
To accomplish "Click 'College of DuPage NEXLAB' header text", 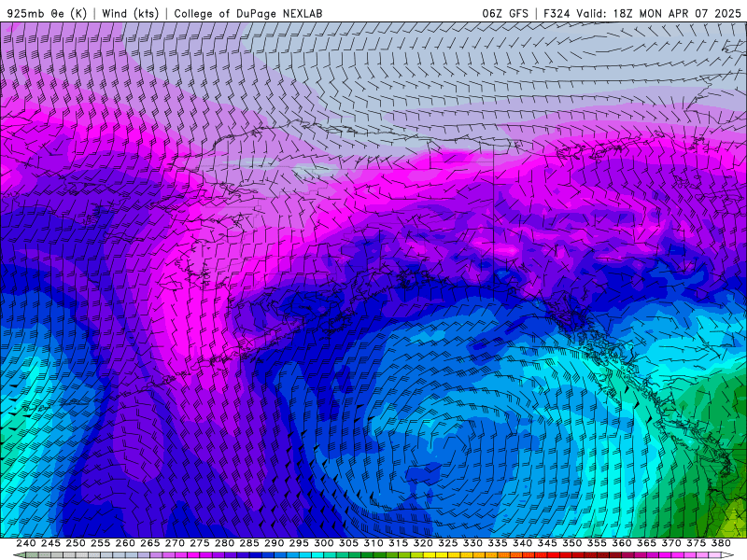I will click(248, 13).
